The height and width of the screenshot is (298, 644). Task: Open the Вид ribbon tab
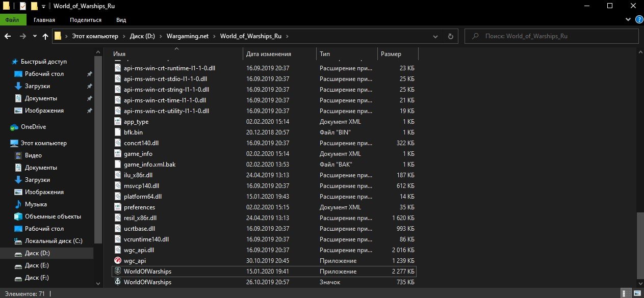click(121, 20)
